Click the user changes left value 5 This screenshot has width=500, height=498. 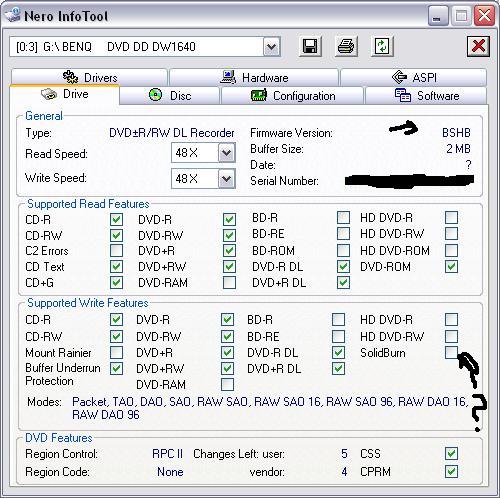[344, 454]
